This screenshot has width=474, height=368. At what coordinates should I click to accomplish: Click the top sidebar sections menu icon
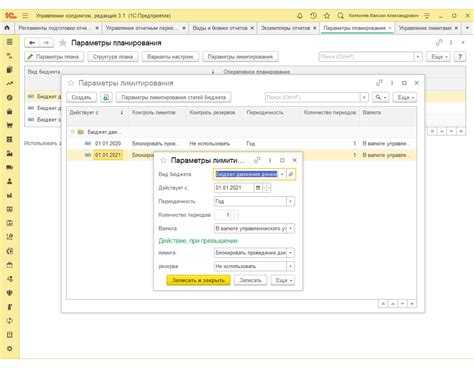10,42
